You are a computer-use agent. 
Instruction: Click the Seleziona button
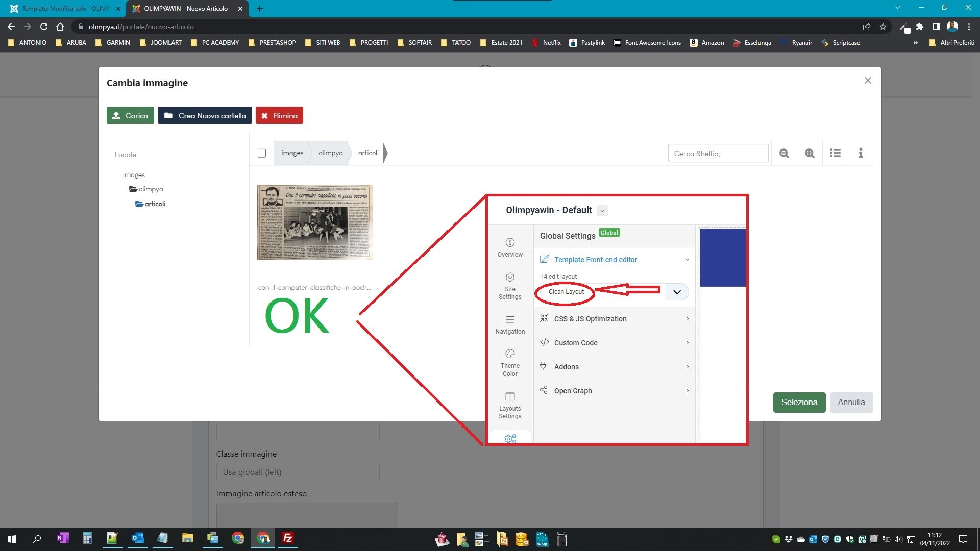[799, 402]
